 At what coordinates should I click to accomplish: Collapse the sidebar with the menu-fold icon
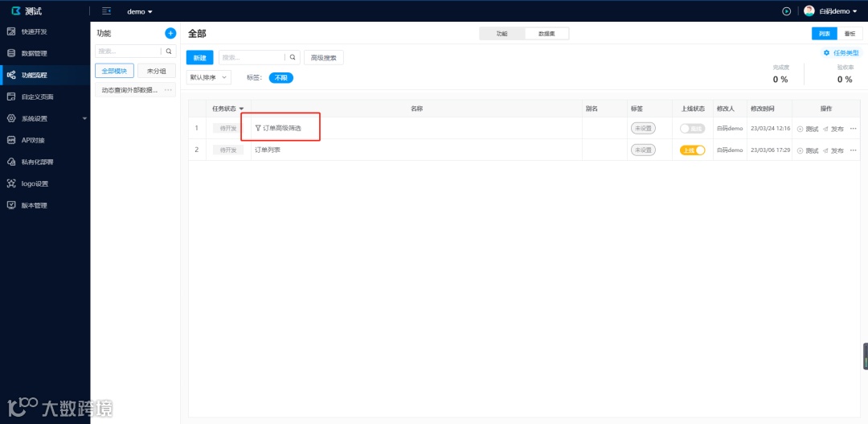pos(107,11)
